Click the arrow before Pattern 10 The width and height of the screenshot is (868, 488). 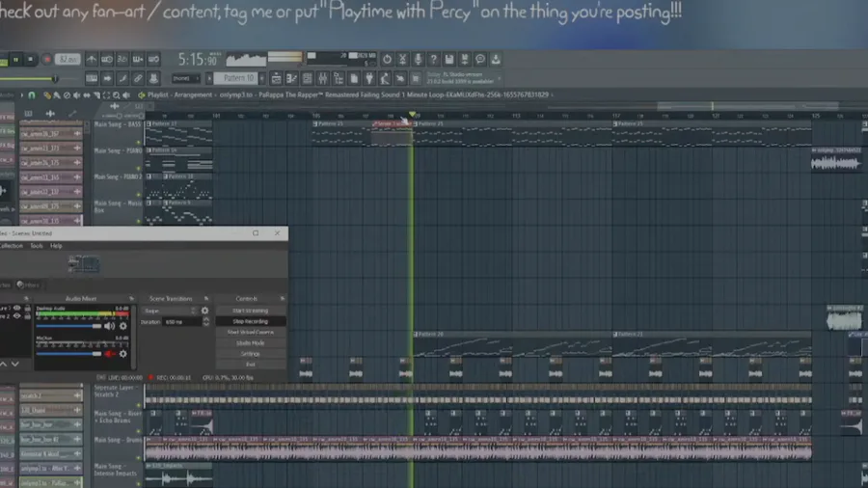pos(209,78)
